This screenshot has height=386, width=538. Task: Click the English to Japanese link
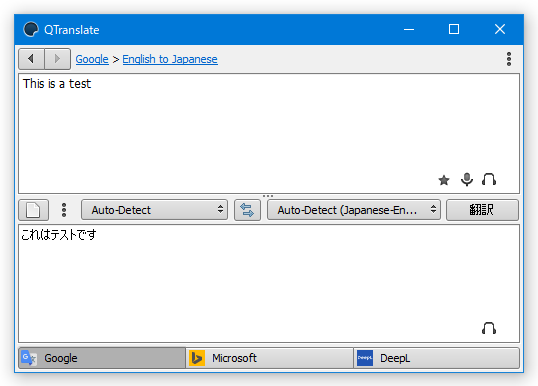pyautogui.click(x=170, y=59)
